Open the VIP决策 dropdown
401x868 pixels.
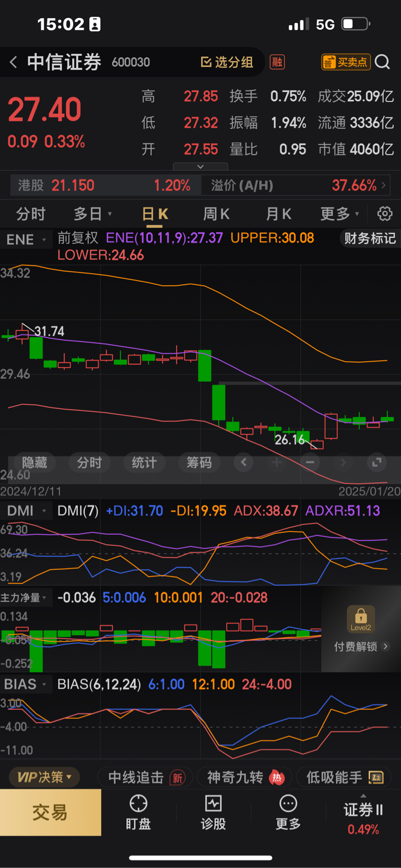point(44,777)
